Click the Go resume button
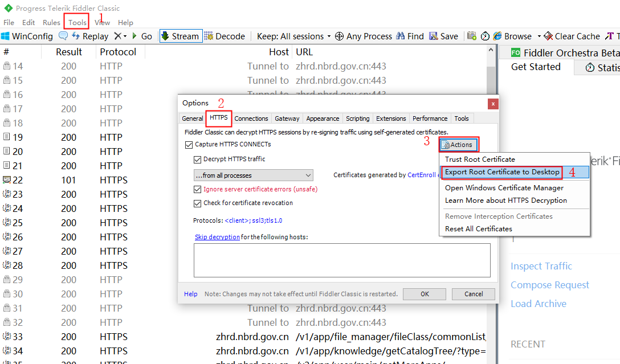This screenshot has width=620, height=364. [x=142, y=36]
